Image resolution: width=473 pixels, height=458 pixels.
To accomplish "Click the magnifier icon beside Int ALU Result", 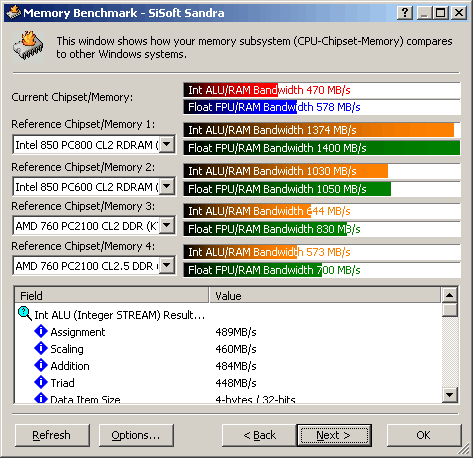I will click(x=25, y=314).
